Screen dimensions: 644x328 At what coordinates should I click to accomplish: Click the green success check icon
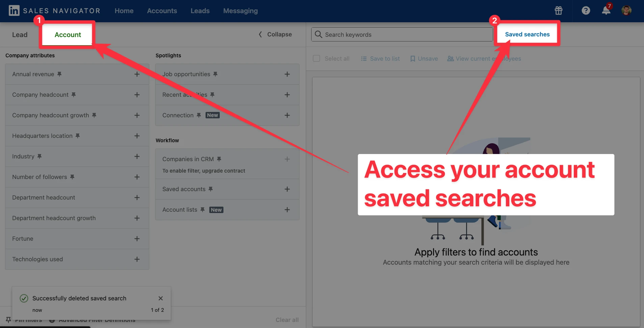click(24, 298)
